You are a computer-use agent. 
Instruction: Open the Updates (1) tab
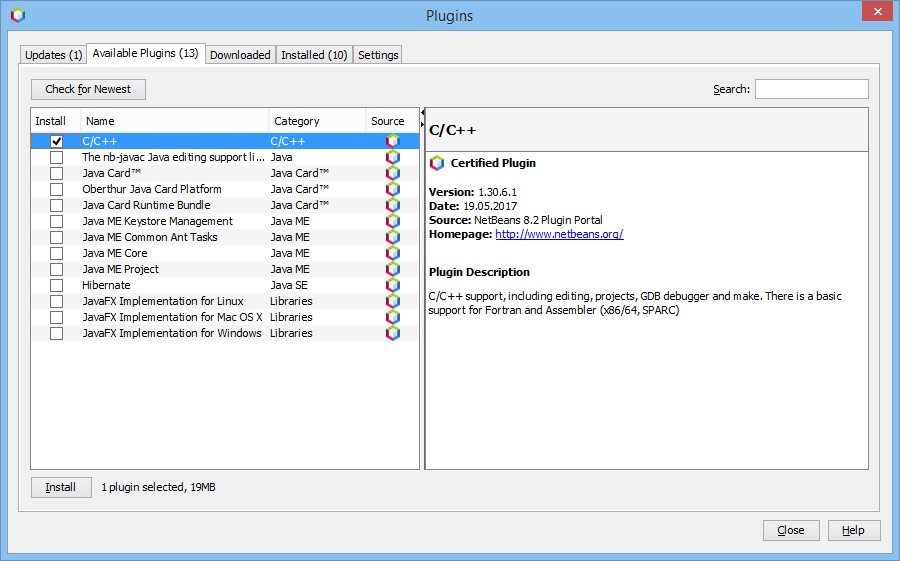53,55
